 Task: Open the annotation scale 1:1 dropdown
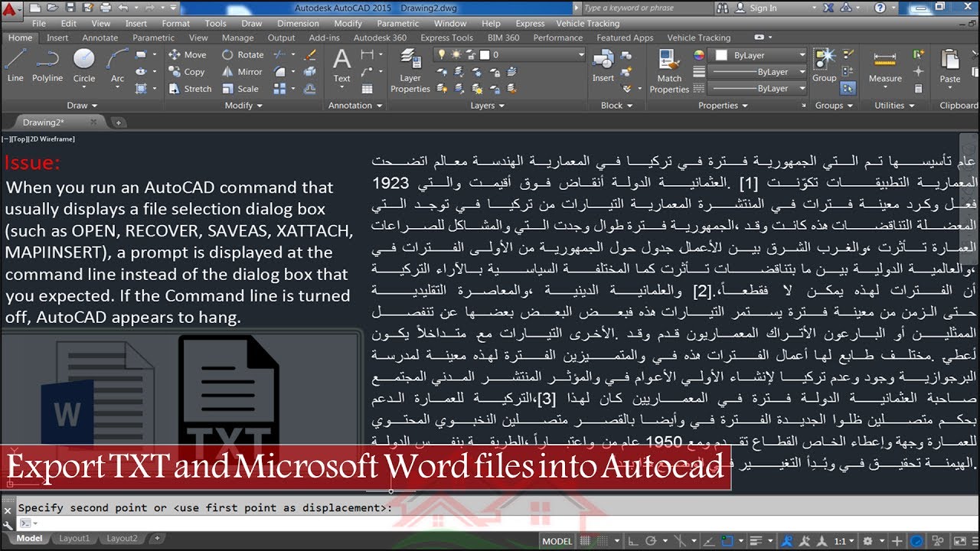(844, 541)
